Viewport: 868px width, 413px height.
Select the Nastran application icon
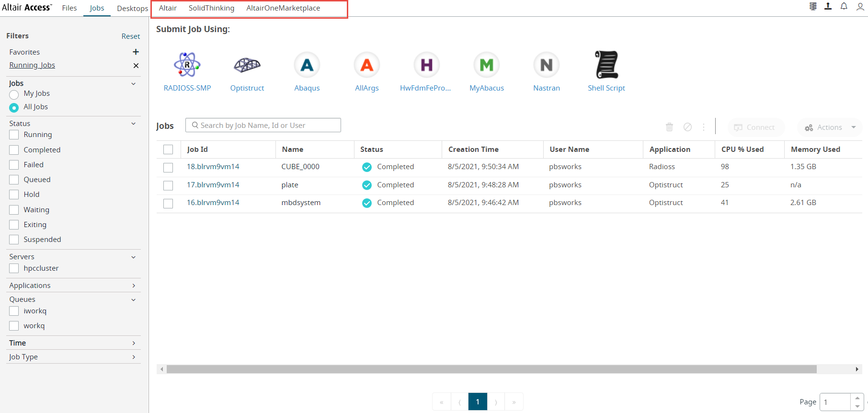tap(547, 65)
